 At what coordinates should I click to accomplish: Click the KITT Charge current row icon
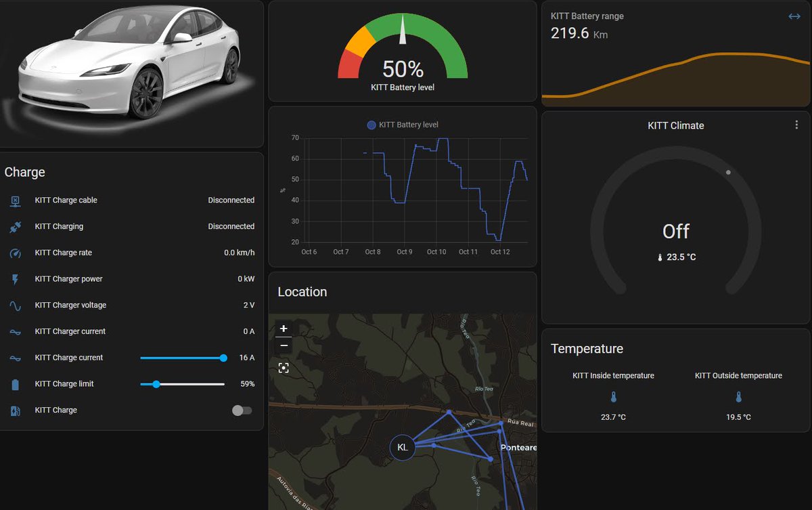16,358
